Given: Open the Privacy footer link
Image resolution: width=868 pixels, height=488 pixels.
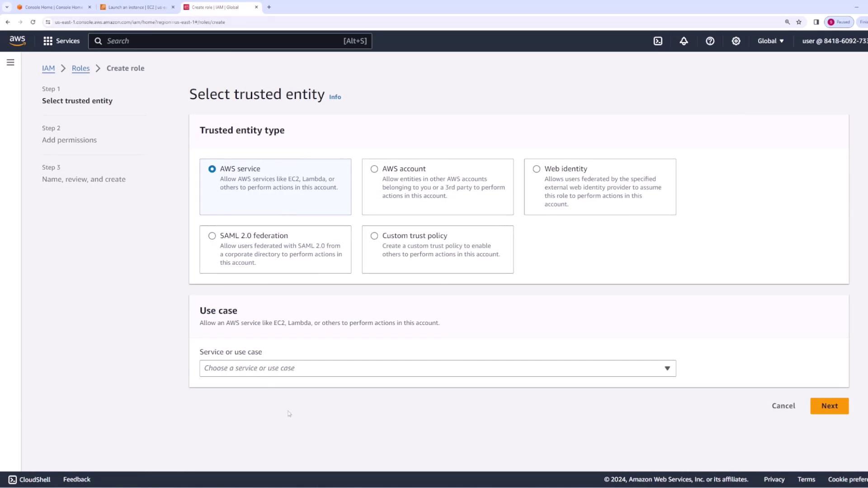Looking at the screenshot, I should coord(774,479).
